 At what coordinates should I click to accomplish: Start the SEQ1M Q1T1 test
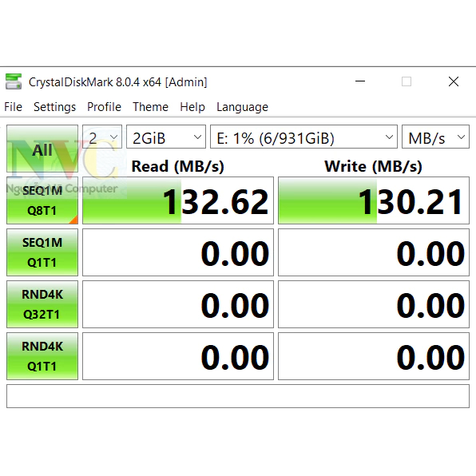(42, 252)
